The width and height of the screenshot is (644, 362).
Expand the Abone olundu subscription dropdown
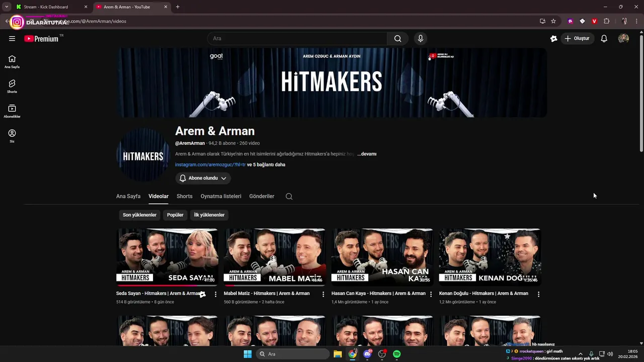[x=203, y=178]
